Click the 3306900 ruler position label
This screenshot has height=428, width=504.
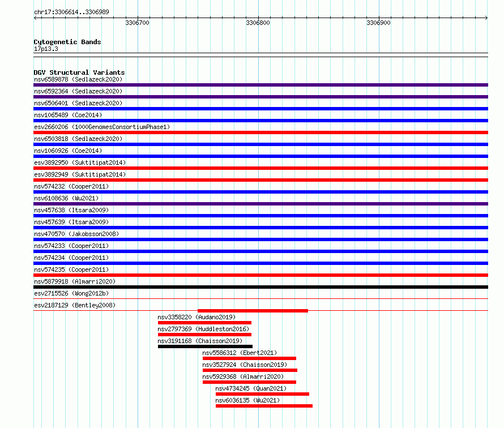[378, 23]
